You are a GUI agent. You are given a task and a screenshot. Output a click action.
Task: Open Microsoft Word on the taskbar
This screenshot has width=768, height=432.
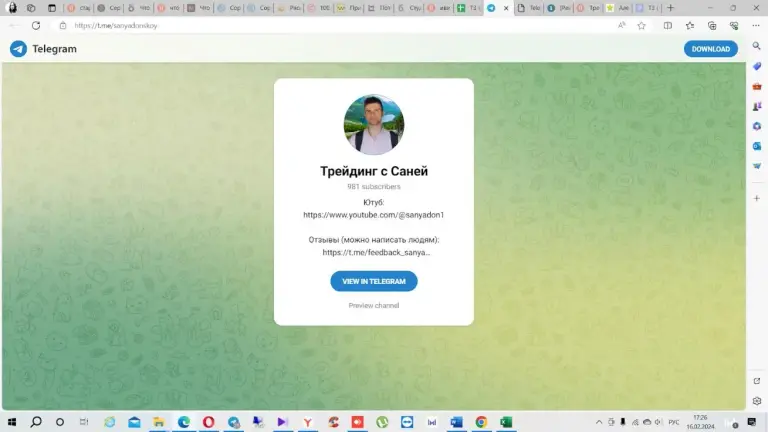coord(456,422)
